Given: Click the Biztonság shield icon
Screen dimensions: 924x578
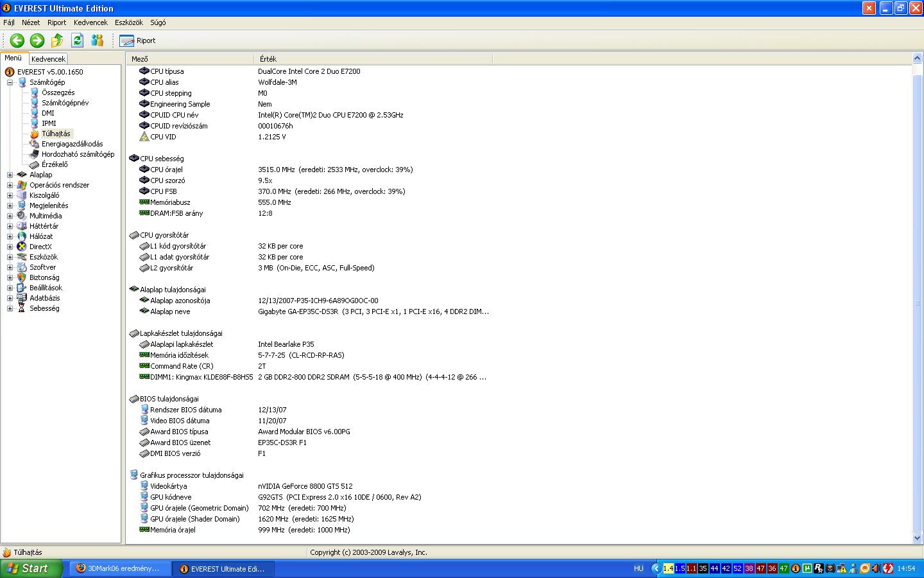Looking at the screenshot, I should [22, 277].
